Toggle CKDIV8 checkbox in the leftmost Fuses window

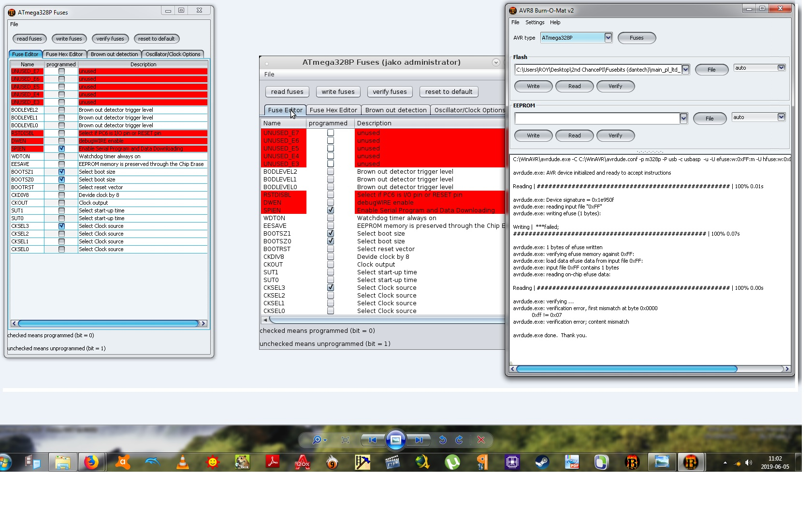[x=61, y=195]
